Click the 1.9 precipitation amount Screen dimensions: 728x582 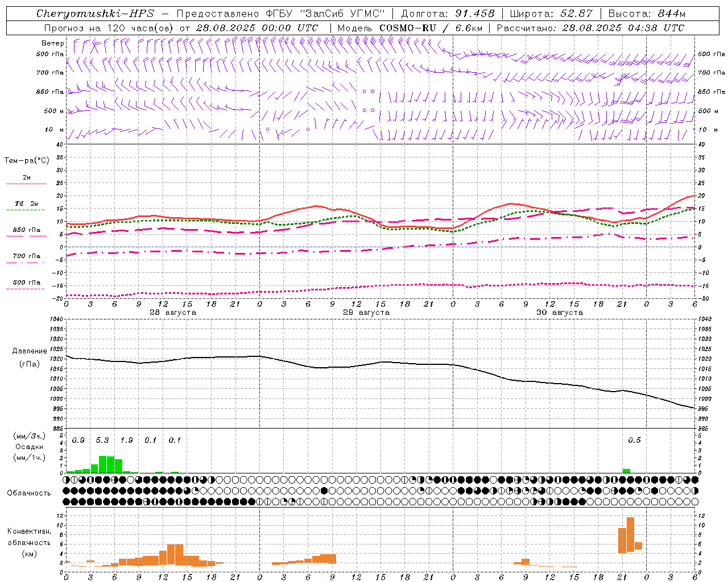126,440
